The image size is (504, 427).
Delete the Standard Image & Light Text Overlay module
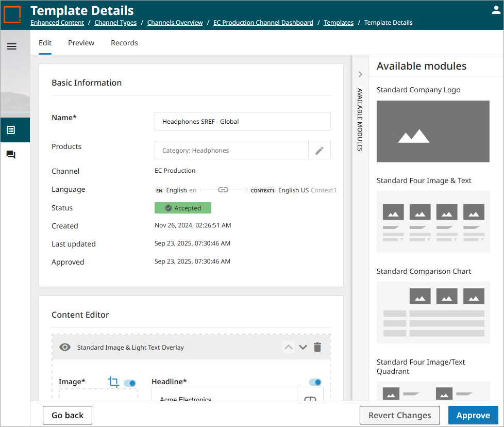click(317, 347)
